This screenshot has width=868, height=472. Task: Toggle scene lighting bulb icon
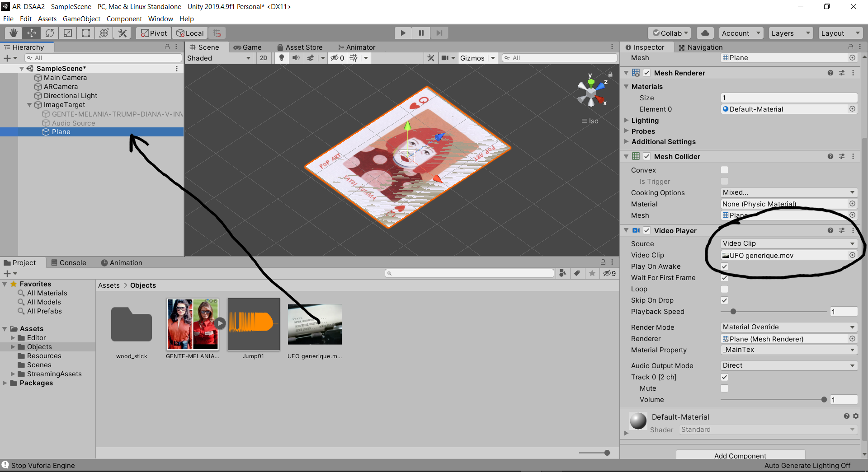(x=282, y=58)
